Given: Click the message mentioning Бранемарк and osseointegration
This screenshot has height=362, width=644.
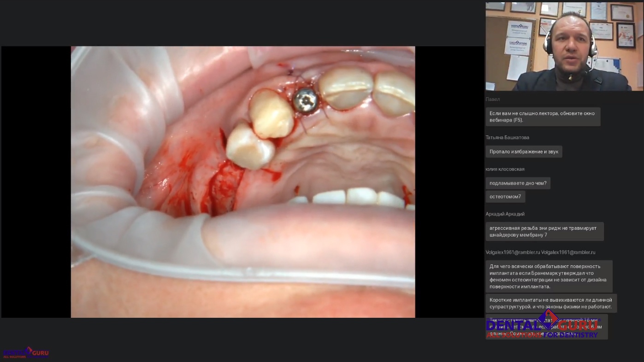Looking at the screenshot, I should point(548,276).
